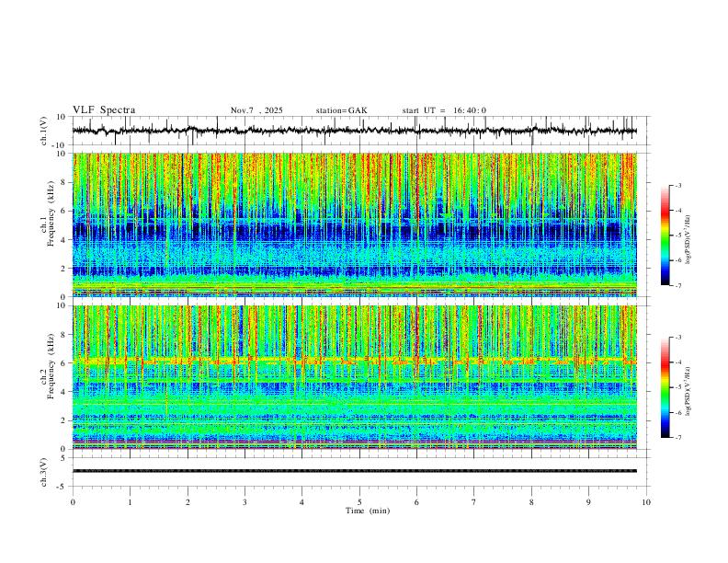Click the ch.1 voltage waveform trace
728x563 pixels.
coord(355,131)
